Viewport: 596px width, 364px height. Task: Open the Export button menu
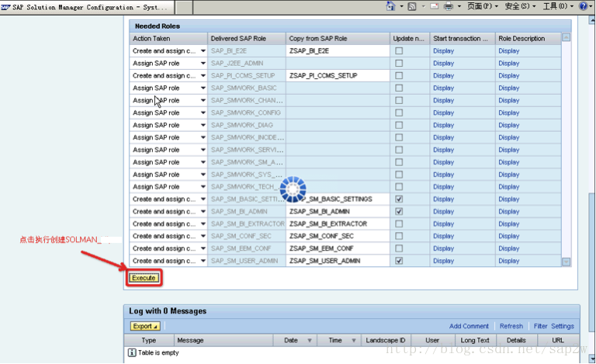click(x=145, y=326)
